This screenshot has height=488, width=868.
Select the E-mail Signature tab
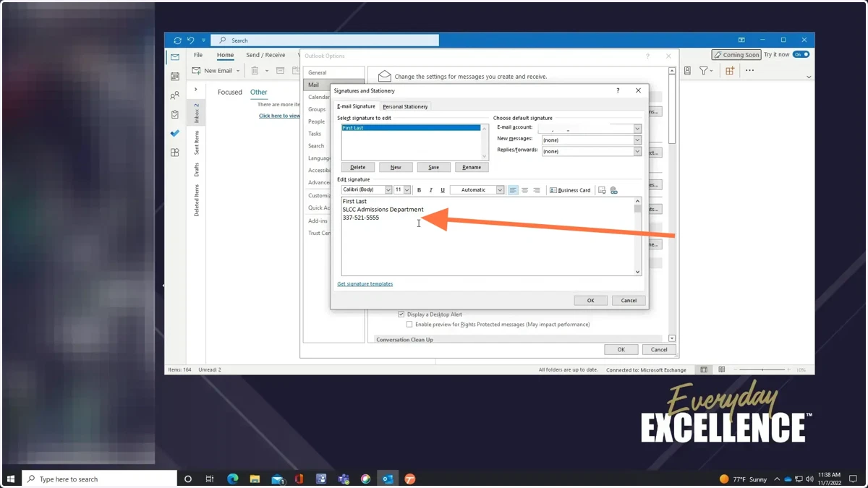tap(357, 106)
